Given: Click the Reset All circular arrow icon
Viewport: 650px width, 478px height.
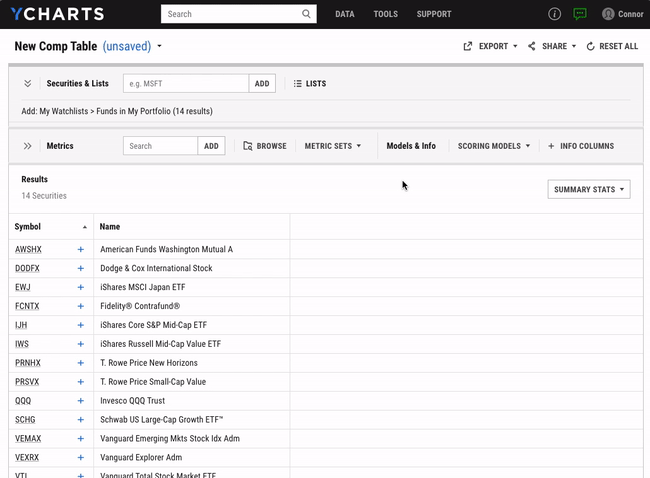Looking at the screenshot, I should pyautogui.click(x=590, y=46).
